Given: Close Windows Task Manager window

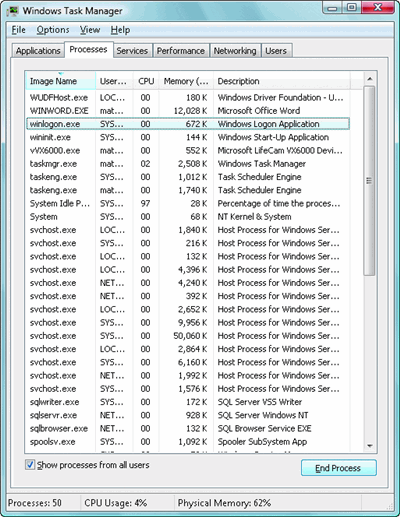Looking at the screenshot, I should (x=377, y=8).
